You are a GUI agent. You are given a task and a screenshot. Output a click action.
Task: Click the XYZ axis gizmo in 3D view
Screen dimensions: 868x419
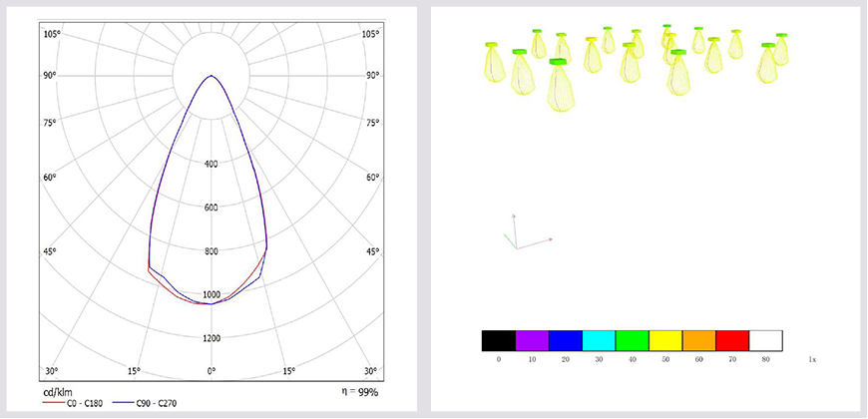point(527,231)
